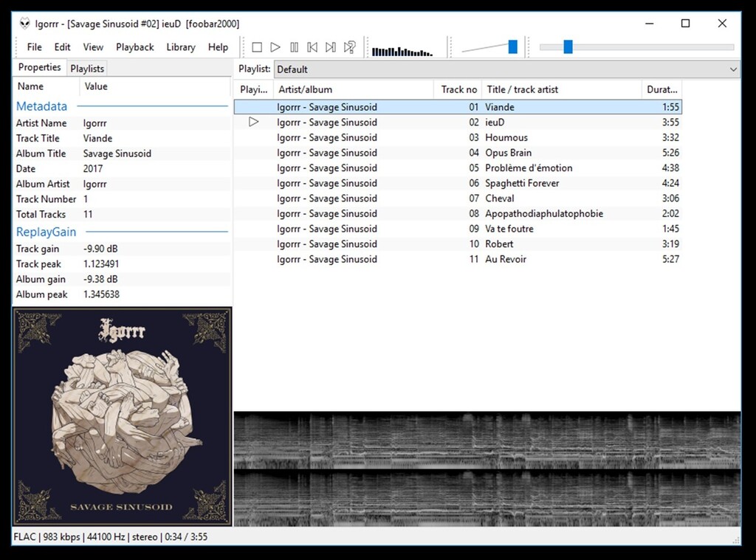Viewport: 756px width, 560px height.
Task: Stop playback using the stop icon
Action: tap(257, 46)
